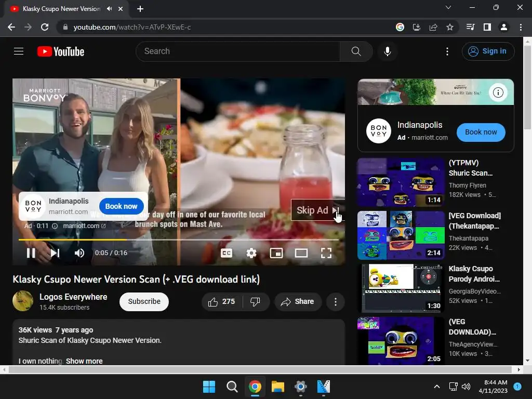Bookmark this page with the star icon

(450, 27)
